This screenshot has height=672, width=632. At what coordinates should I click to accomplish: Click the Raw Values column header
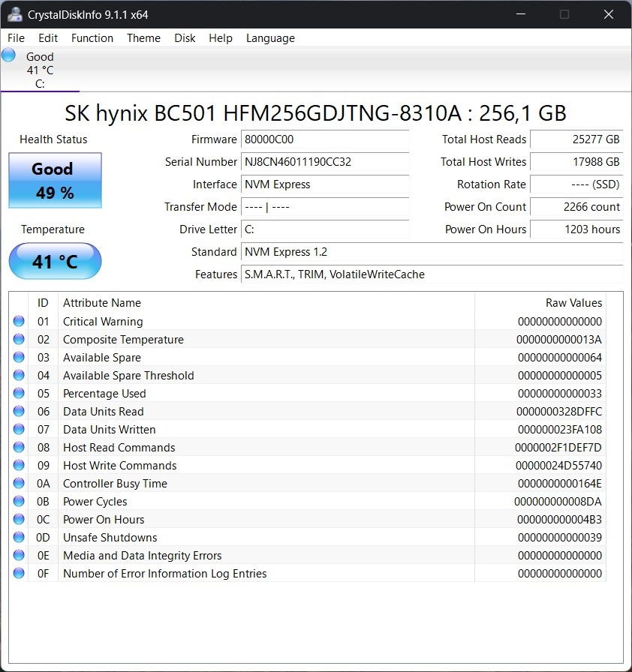pyautogui.click(x=573, y=303)
